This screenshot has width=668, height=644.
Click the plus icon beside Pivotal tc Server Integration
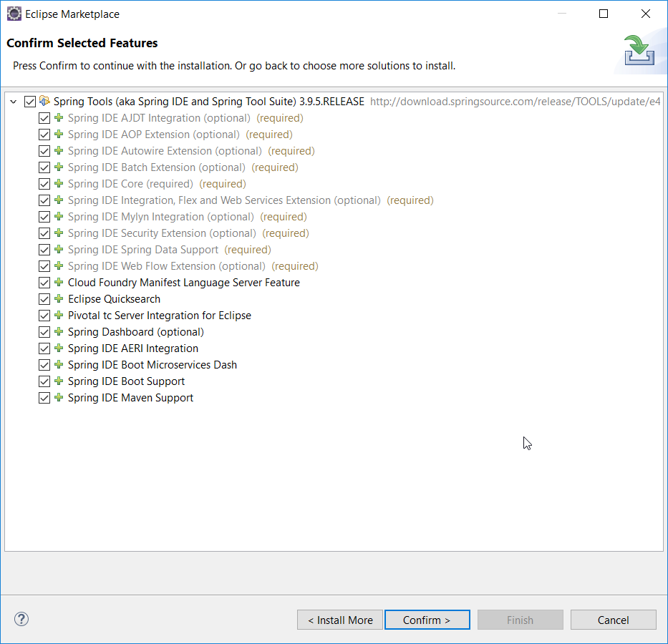pyautogui.click(x=59, y=315)
